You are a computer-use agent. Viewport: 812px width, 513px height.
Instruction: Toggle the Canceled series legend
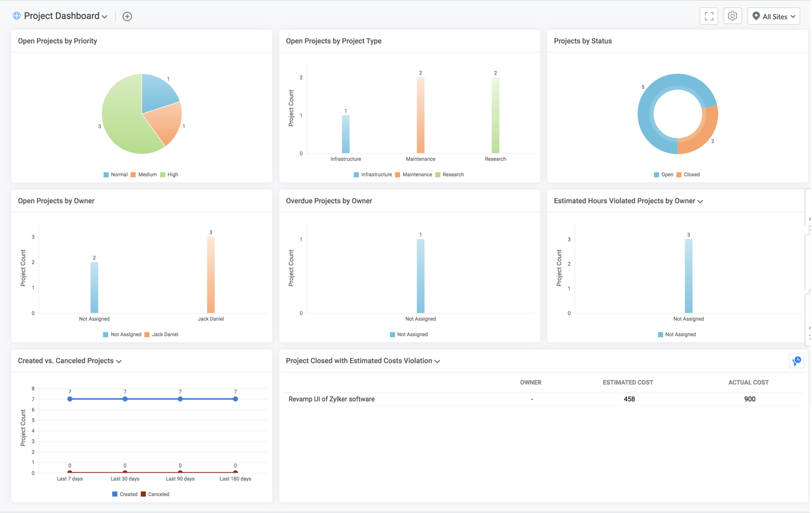[155, 494]
